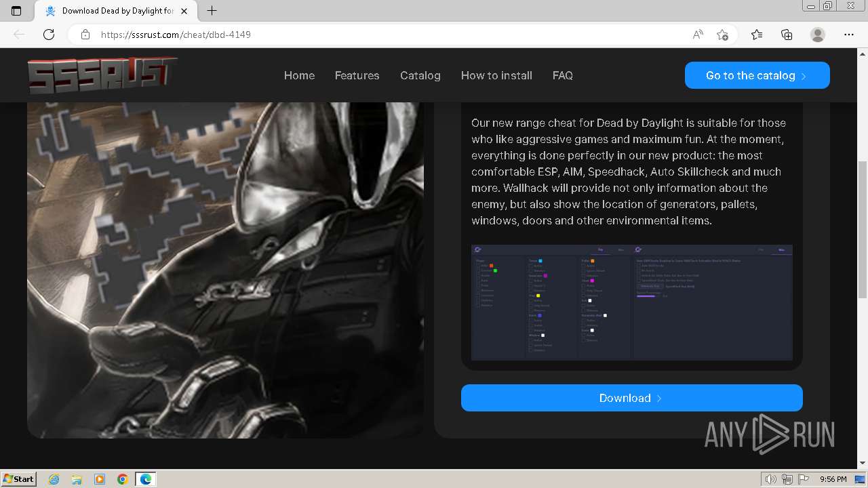This screenshot has height=488, width=868.
Task: Open the Collections panel
Action: pos(787,35)
